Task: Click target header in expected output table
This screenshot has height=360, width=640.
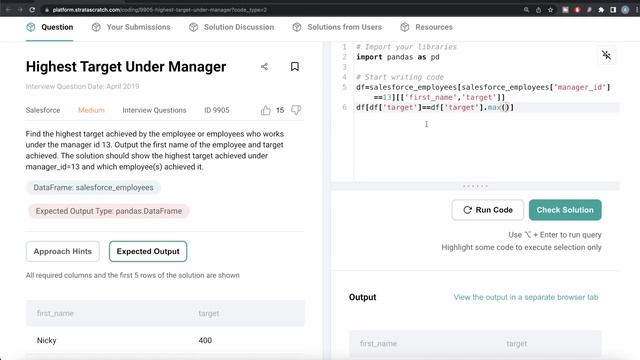Action: (x=209, y=313)
